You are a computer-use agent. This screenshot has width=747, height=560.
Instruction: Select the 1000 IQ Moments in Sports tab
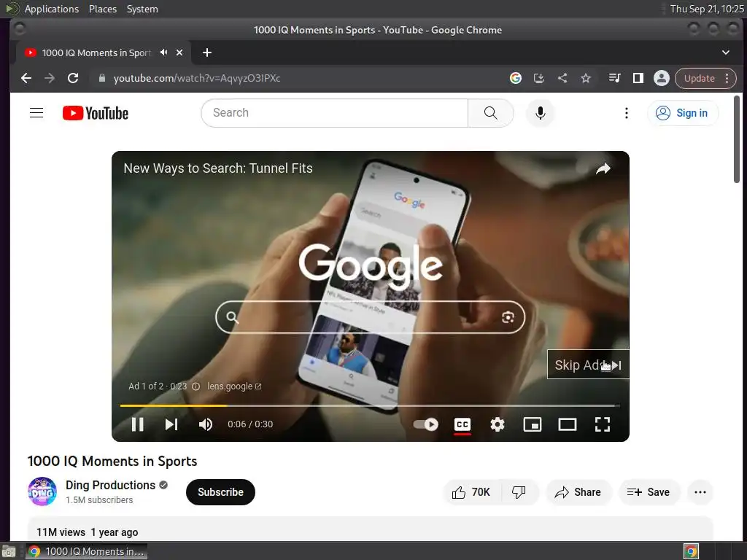97,52
